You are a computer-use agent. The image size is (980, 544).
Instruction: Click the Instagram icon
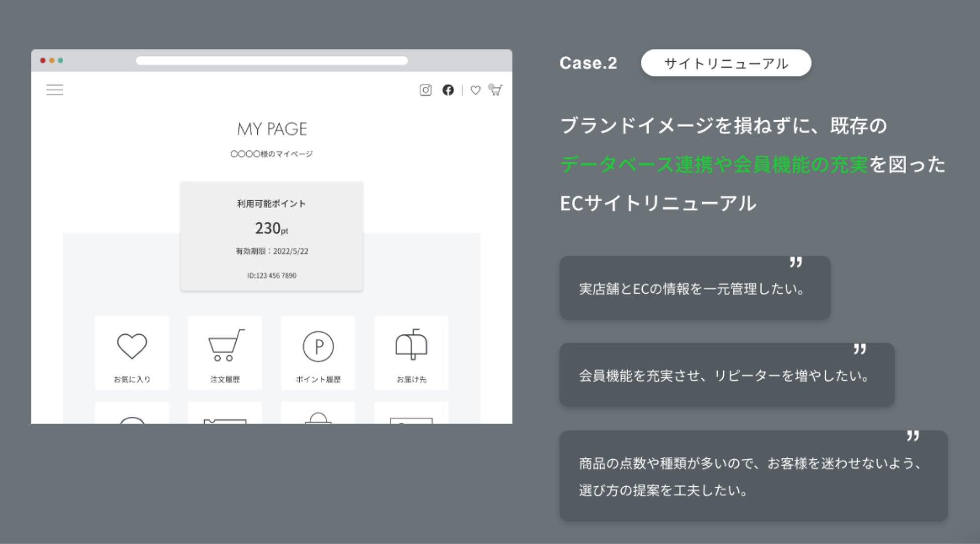point(425,90)
